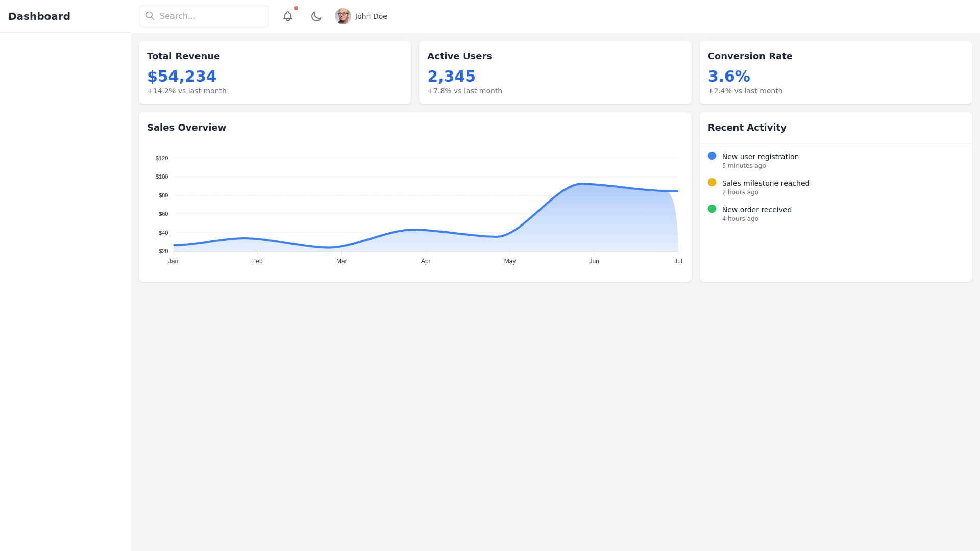Click the green New order dot
Image resolution: width=980 pixels, height=551 pixels.
pos(712,209)
